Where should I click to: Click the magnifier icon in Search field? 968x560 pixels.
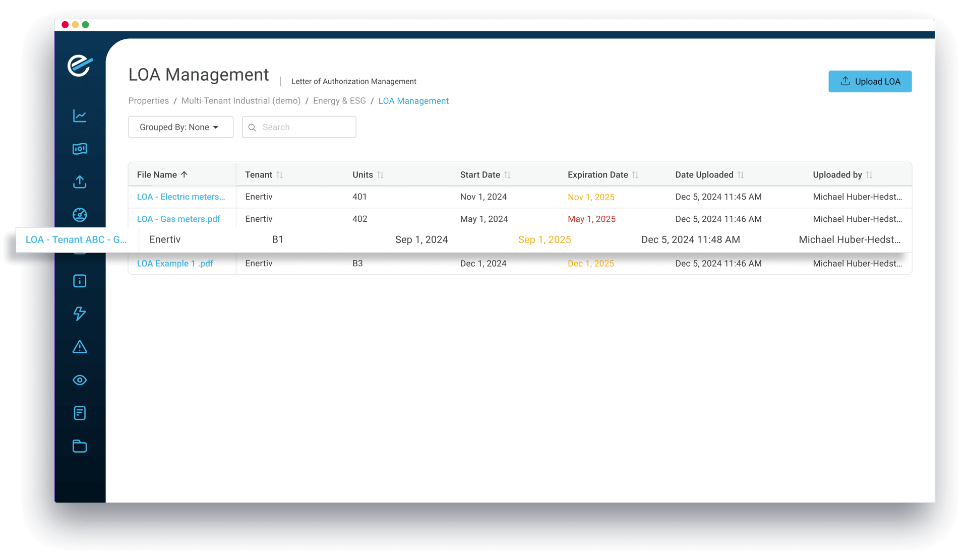tap(252, 128)
